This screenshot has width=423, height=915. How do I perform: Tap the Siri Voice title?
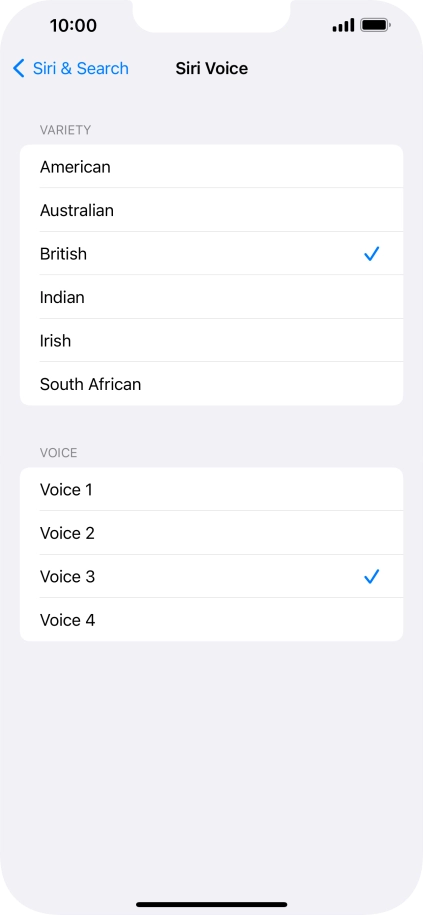coord(212,68)
